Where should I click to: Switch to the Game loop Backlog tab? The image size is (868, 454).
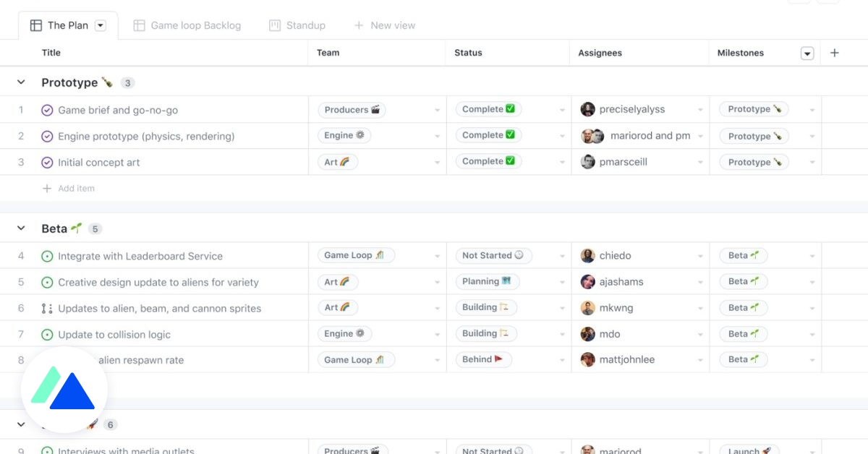(x=187, y=25)
